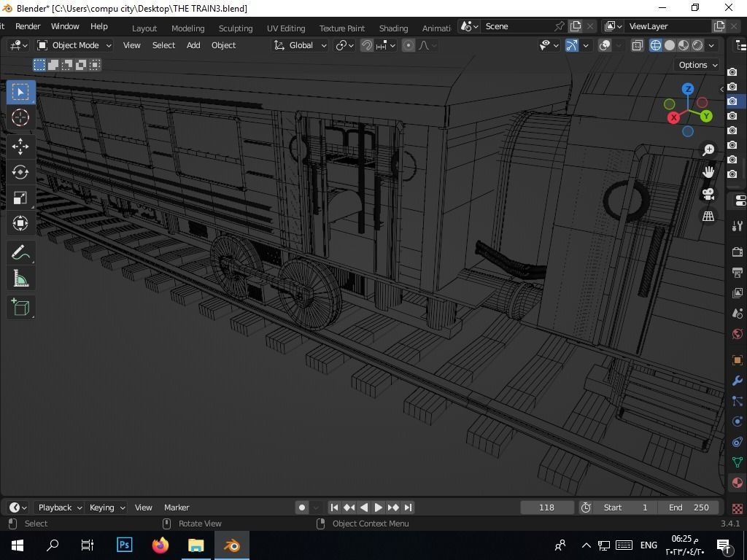This screenshot has width=747, height=560.
Task: Open the View Layer properties tab
Action: 737,293
